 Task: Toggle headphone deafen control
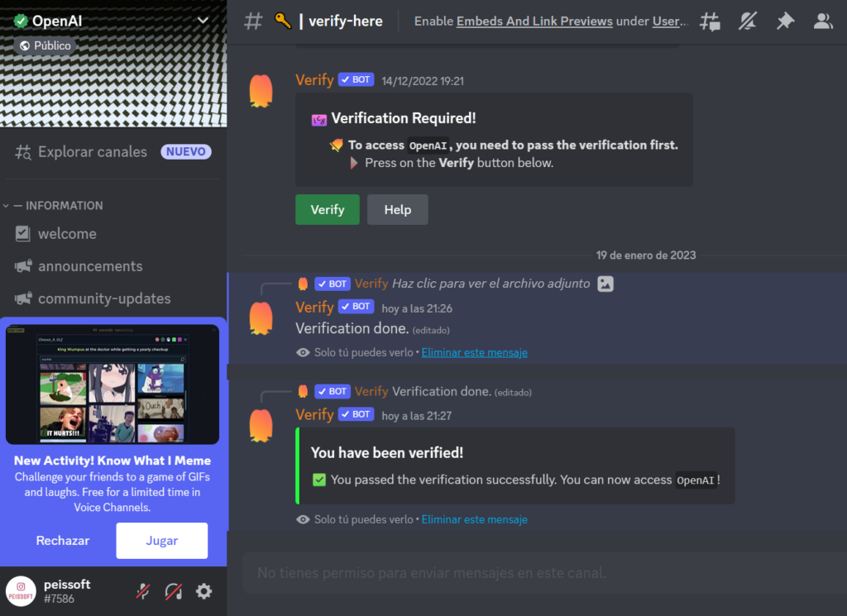click(x=174, y=591)
